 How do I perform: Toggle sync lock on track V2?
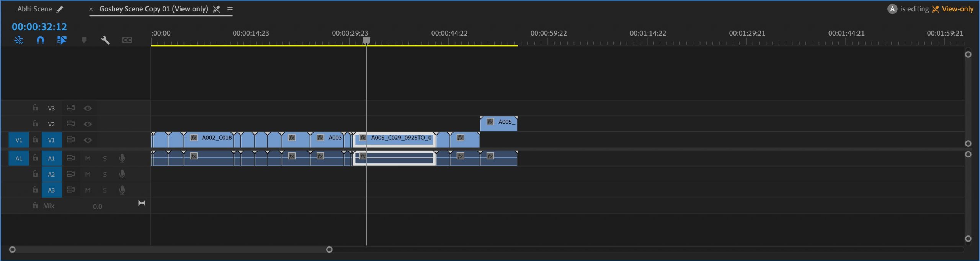(x=71, y=124)
